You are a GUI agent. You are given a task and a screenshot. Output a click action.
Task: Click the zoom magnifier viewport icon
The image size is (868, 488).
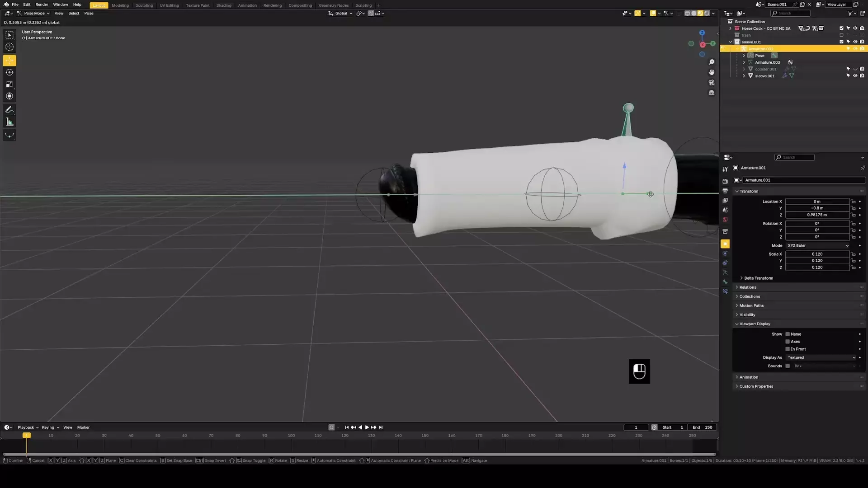[x=712, y=62]
